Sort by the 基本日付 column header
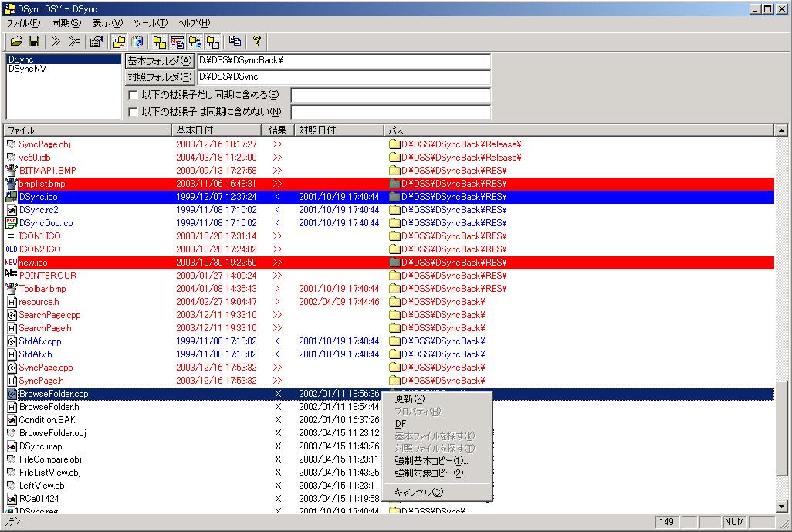 216,130
